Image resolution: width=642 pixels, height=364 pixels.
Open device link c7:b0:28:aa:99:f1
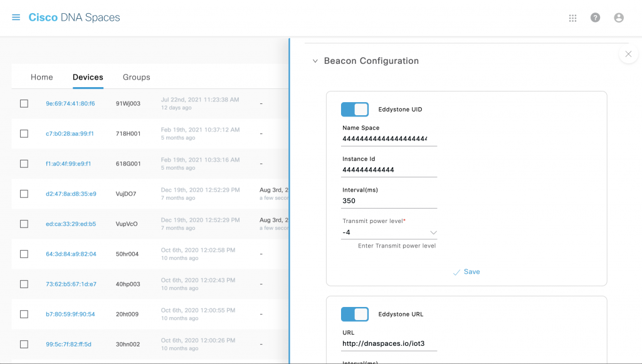pyautogui.click(x=69, y=133)
